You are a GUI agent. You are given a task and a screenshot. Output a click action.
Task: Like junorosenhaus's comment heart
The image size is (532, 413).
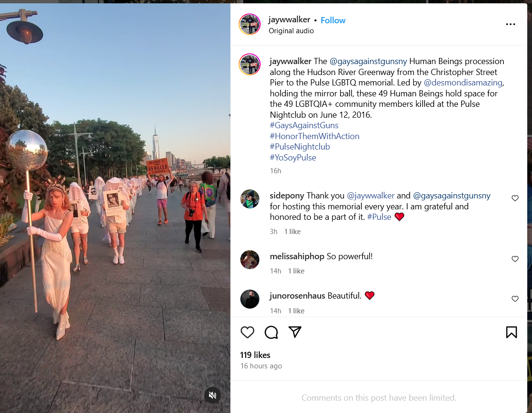[x=515, y=299]
